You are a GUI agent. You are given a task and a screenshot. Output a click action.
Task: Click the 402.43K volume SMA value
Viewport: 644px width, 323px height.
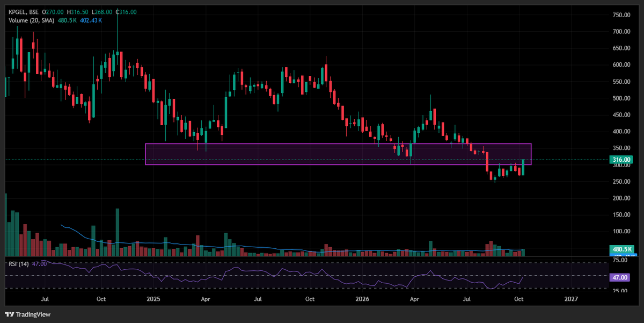tap(91, 20)
